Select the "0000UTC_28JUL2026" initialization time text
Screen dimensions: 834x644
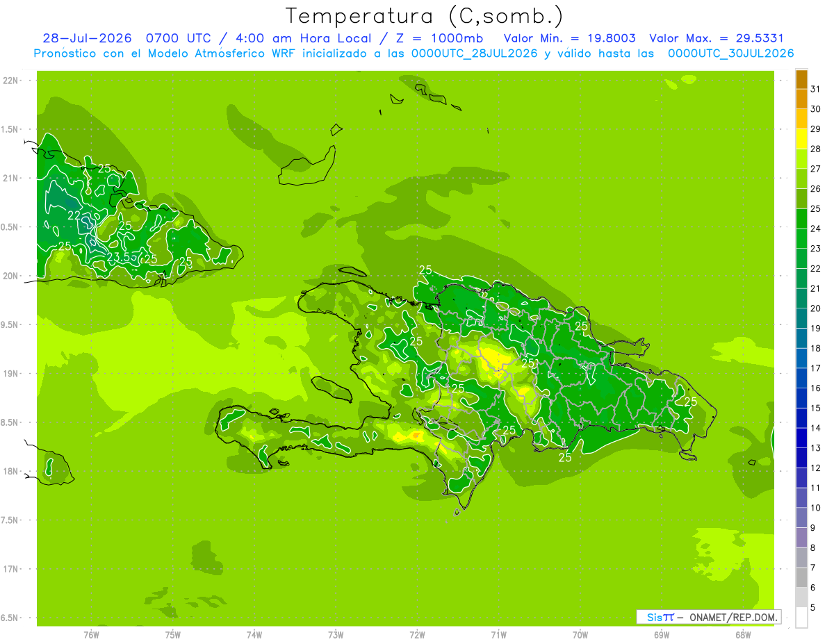point(475,53)
